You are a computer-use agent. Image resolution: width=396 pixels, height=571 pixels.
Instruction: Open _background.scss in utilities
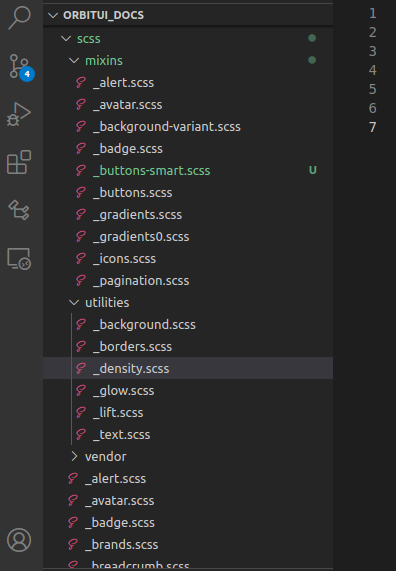[188, 324]
